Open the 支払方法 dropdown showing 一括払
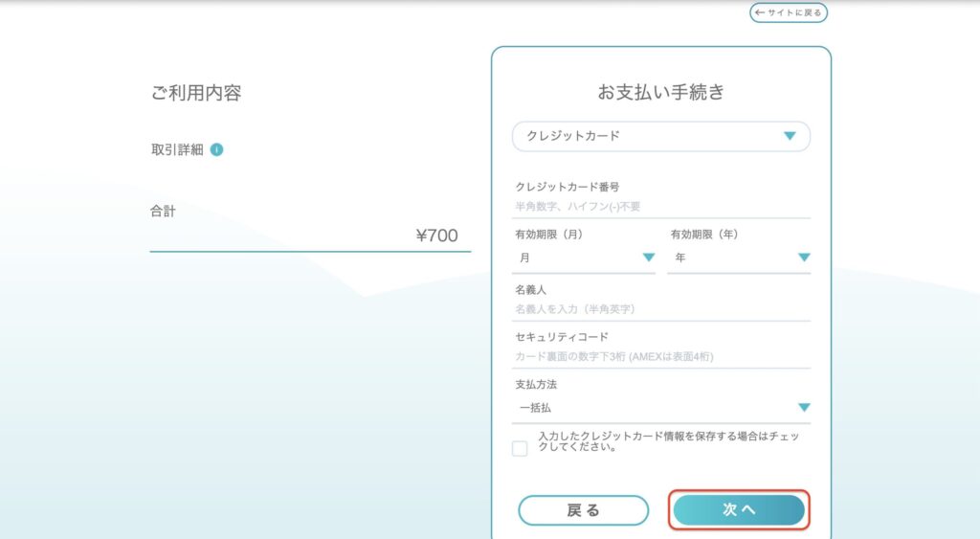980x539 pixels. [660, 407]
